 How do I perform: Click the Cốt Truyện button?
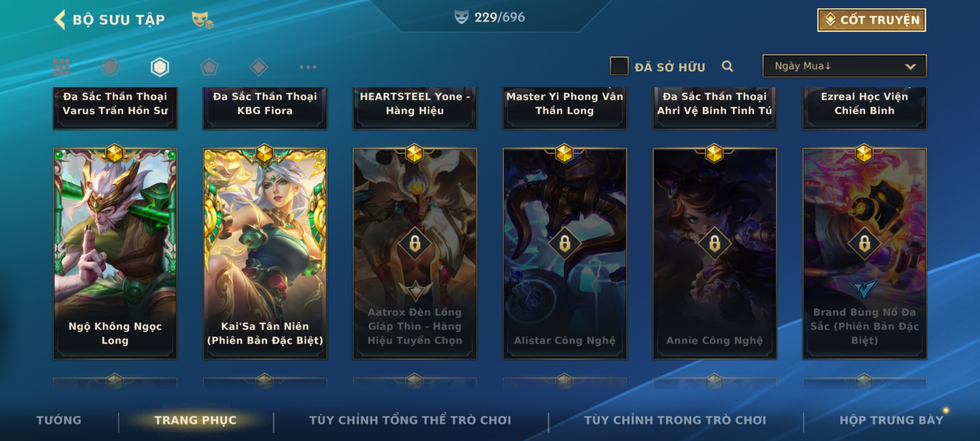click(x=871, y=20)
